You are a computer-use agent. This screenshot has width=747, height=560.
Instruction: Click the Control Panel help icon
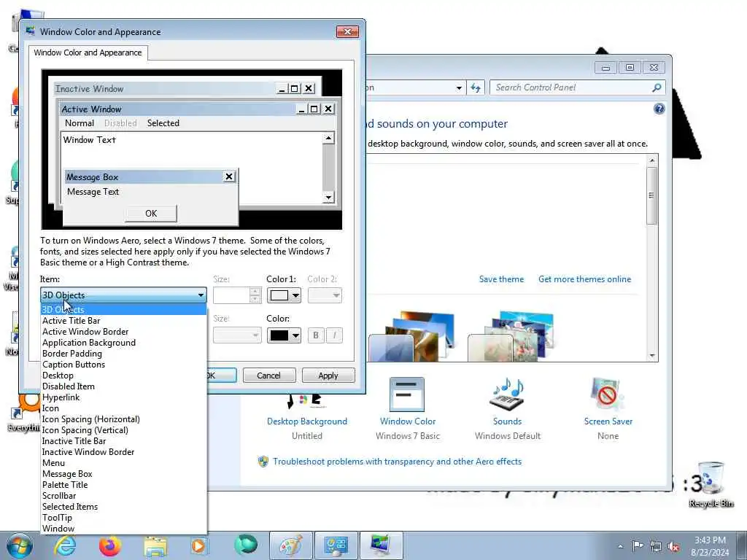click(x=659, y=109)
